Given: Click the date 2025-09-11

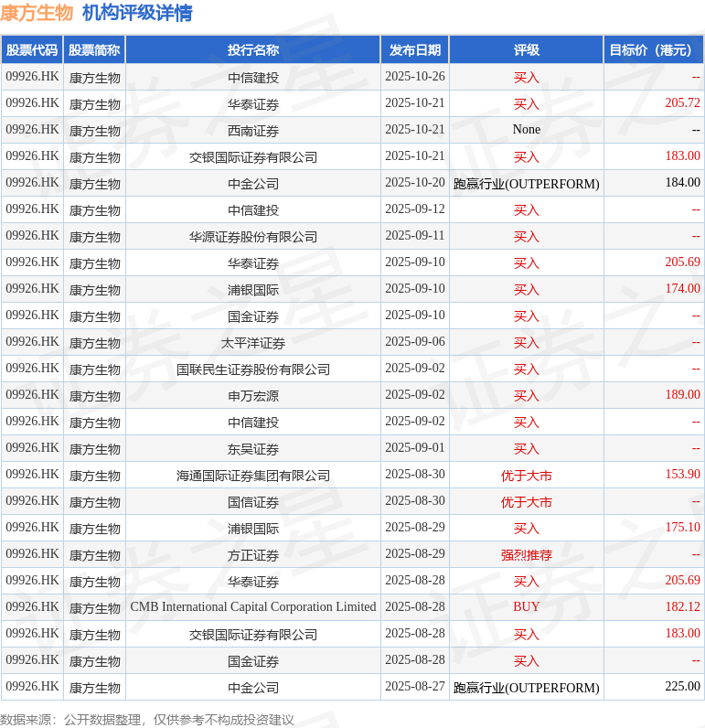Looking at the screenshot, I should click(x=415, y=235).
